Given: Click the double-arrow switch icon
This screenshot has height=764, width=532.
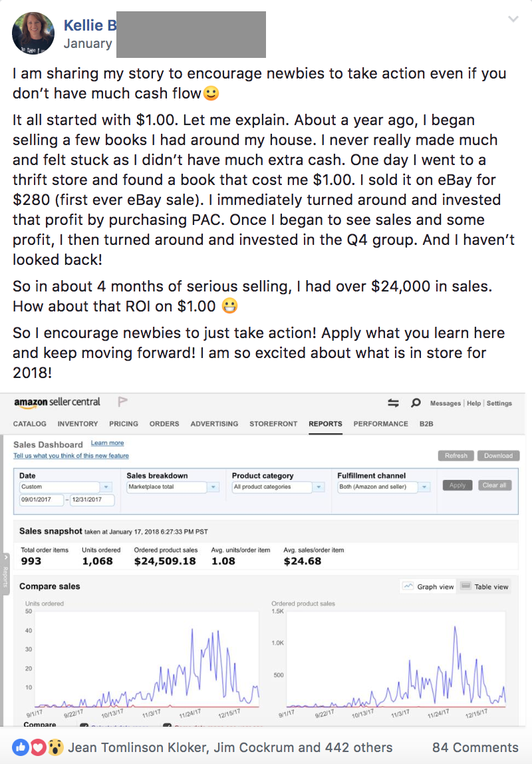Looking at the screenshot, I should click(393, 403).
